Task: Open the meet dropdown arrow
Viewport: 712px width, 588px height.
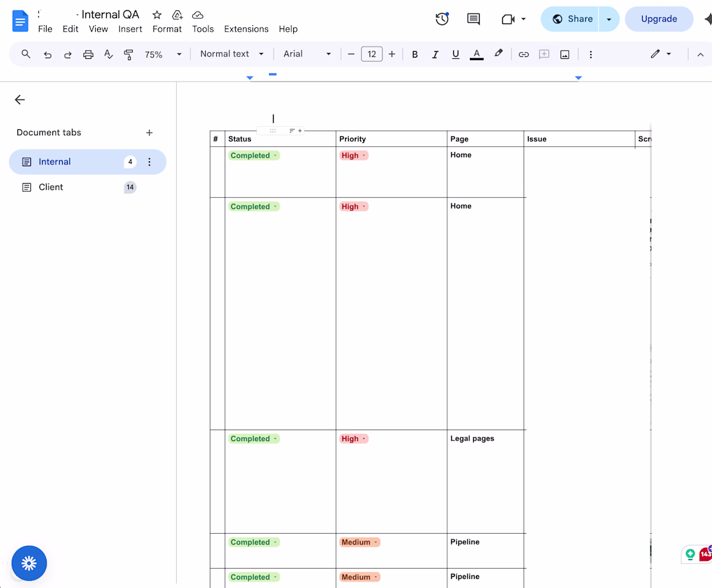Action: [524, 19]
